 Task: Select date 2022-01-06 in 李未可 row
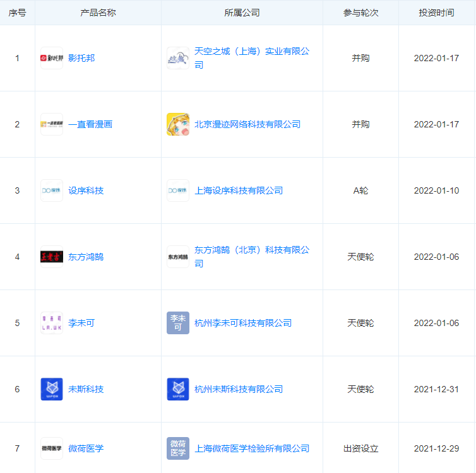436,323
